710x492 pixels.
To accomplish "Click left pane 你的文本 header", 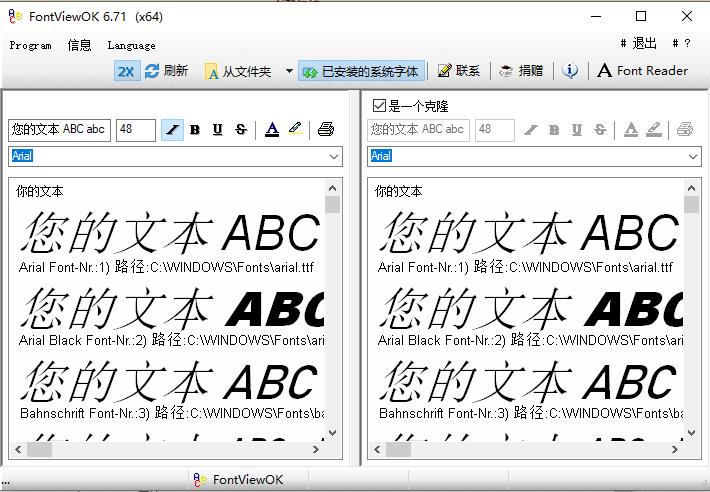I will pos(39,191).
